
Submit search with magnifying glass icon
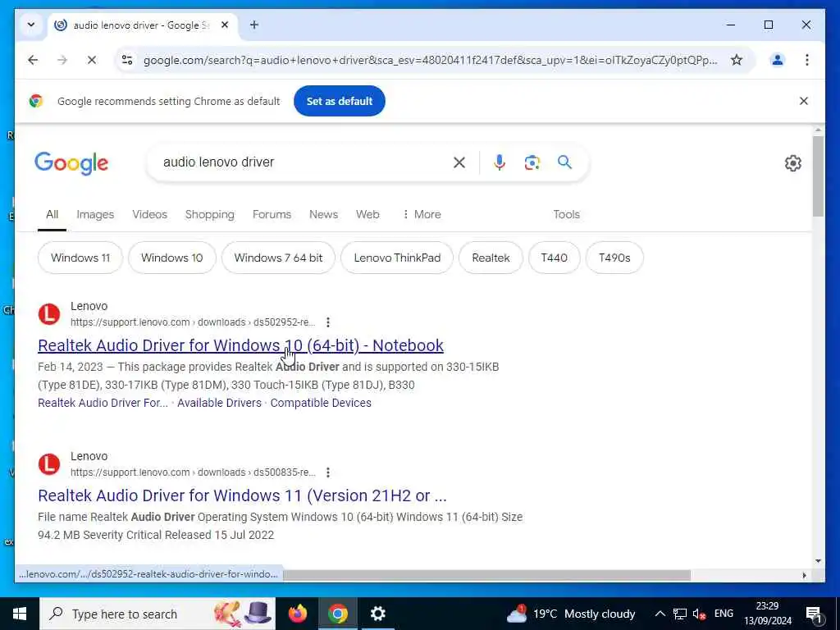564,162
